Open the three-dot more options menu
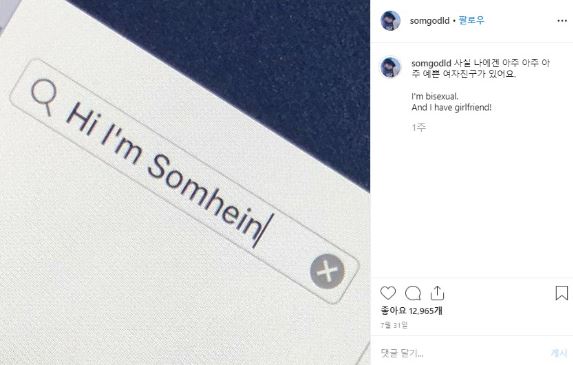The width and height of the screenshot is (573, 365). (x=562, y=21)
